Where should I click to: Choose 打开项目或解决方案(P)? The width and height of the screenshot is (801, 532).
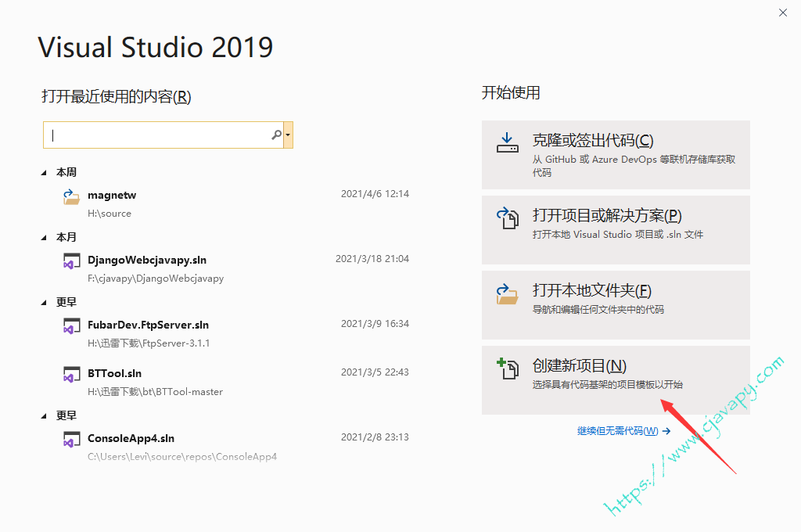[x=616, y=230]
